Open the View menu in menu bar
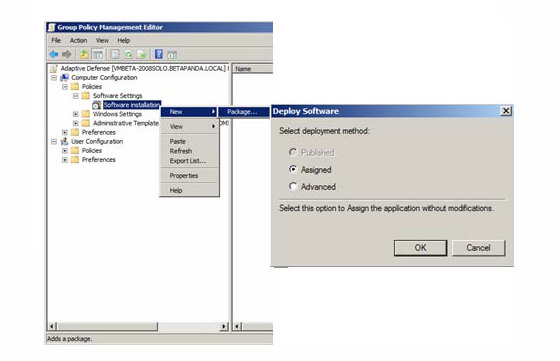Image resolution: width=560 pixels, height=361 pixels. click(x=102, y=40)
